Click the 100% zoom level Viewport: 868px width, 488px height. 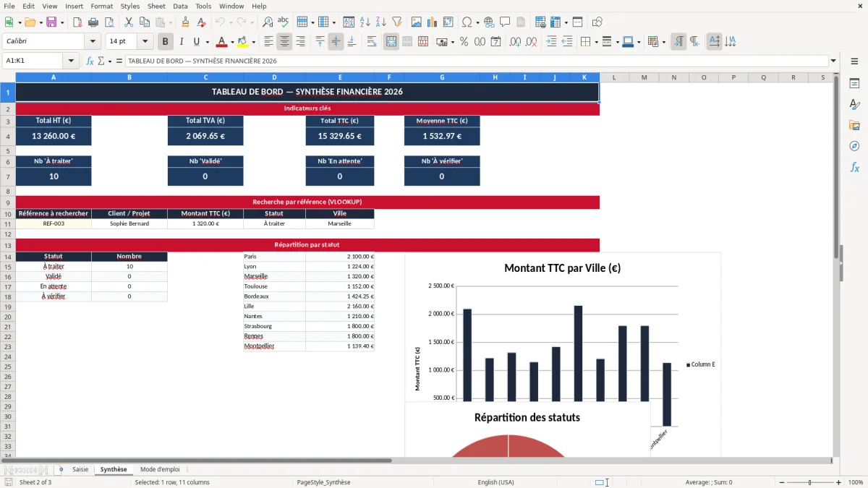pyautogui.click(x=856, y=482)
